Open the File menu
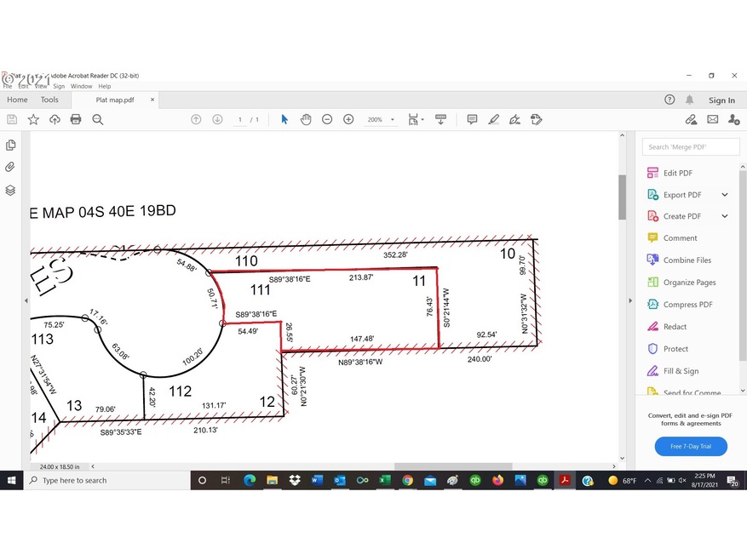The image size is (747, 560). tap(8, 86)
